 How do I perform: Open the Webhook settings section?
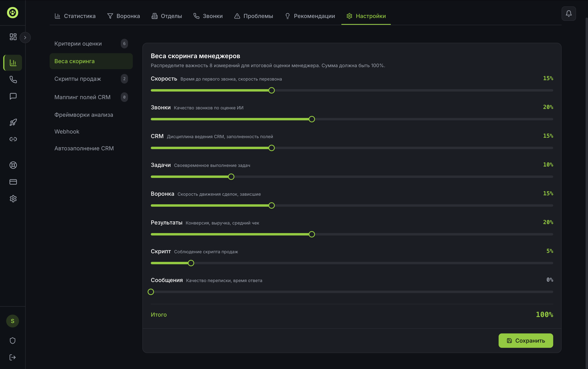tap(67, 132)
